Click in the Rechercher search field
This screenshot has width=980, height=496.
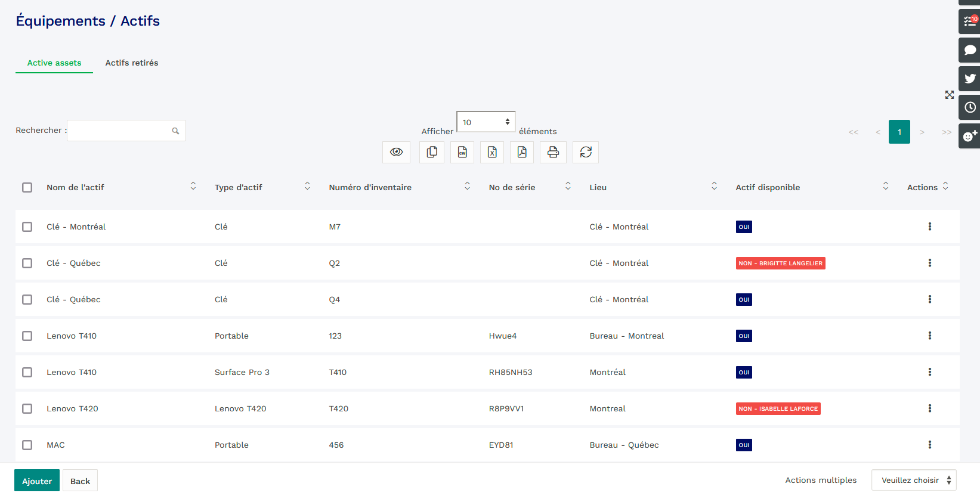click(x=119, y=131)
